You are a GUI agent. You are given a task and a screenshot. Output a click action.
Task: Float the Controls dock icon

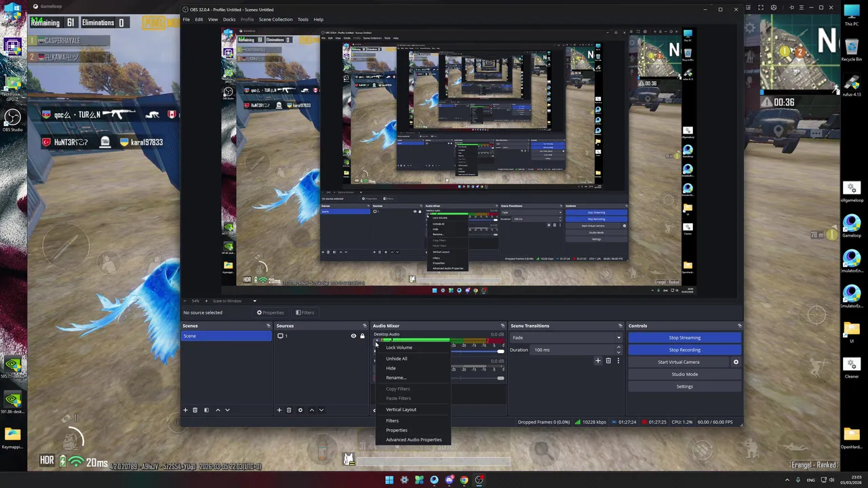[x=739, y=326]
